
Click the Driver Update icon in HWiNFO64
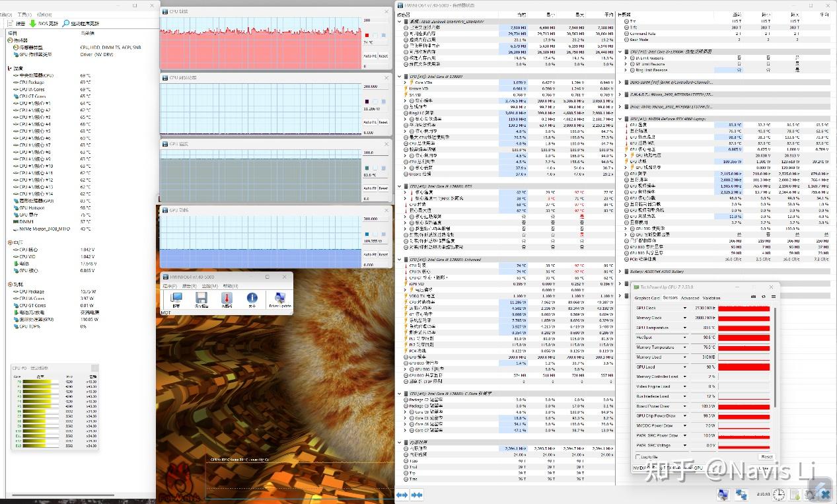pyautogui.click(x=280, y=298)
